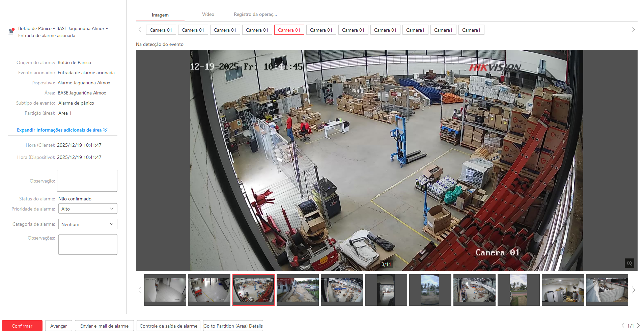Select the first Camera1 tab
This screenshot has width=644, height=333.
(x=415, y=30)
